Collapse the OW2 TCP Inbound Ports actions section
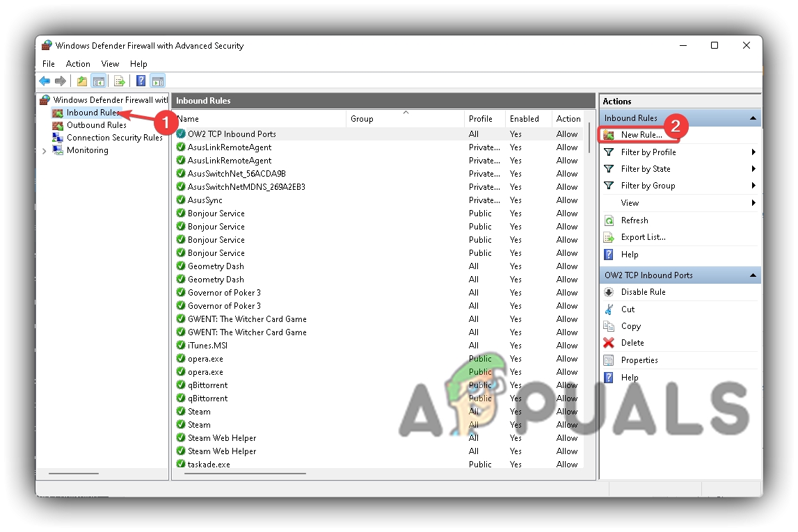 tap(753, 275)
